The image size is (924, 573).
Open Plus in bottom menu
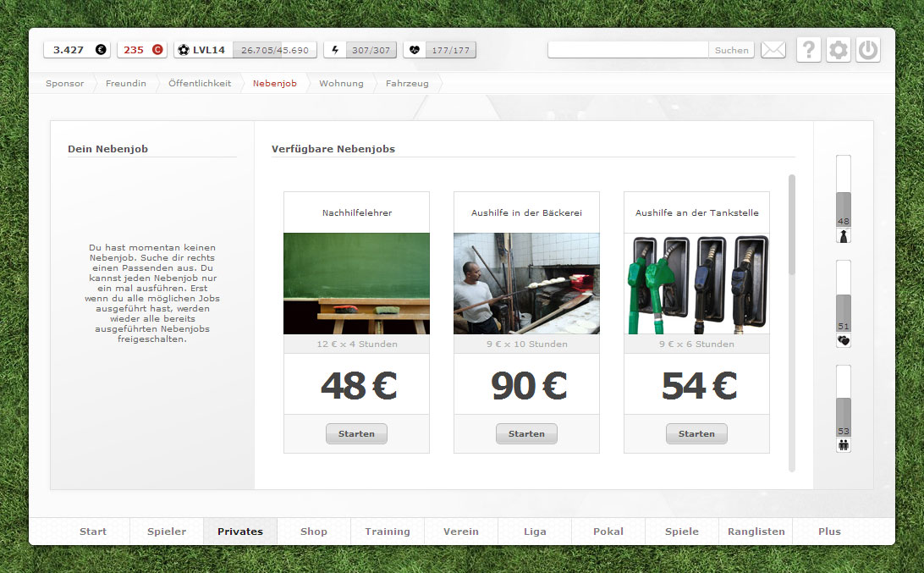[x=829, y=532]
